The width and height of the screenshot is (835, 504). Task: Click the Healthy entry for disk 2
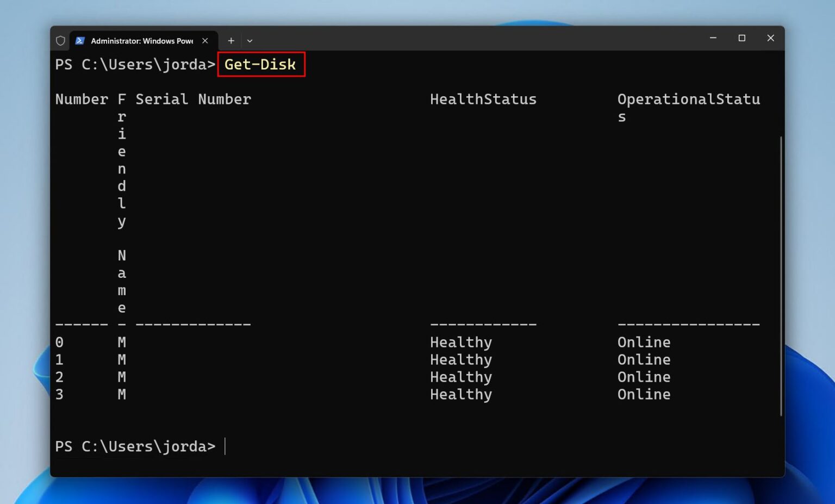pyautogui.click(x=460, y=377)
